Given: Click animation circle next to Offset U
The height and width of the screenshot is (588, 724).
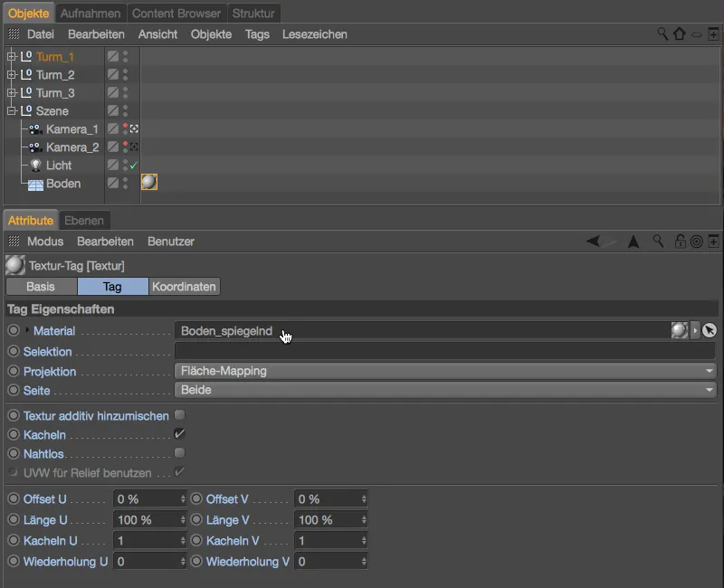Looking at the screenshot, I should [x=14, y=498].
